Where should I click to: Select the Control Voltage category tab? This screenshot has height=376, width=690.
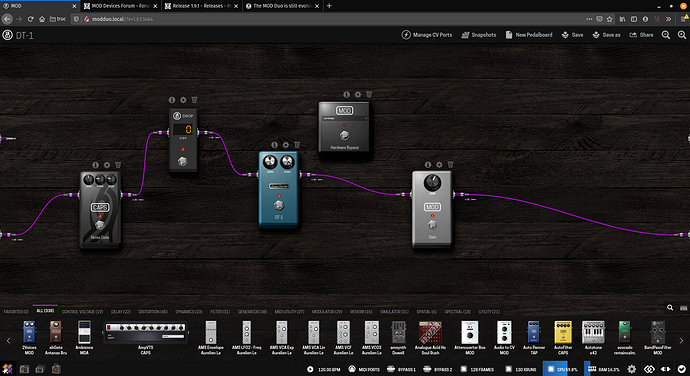(x=82, y=312)
